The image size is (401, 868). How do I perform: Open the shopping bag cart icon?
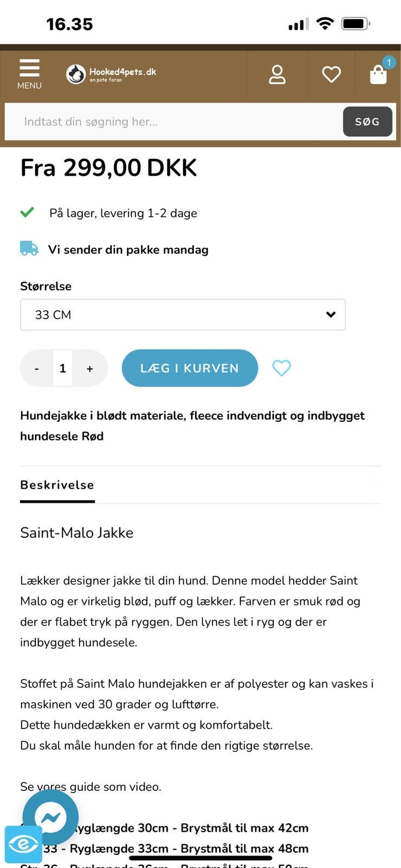click(x=378, y=75)
